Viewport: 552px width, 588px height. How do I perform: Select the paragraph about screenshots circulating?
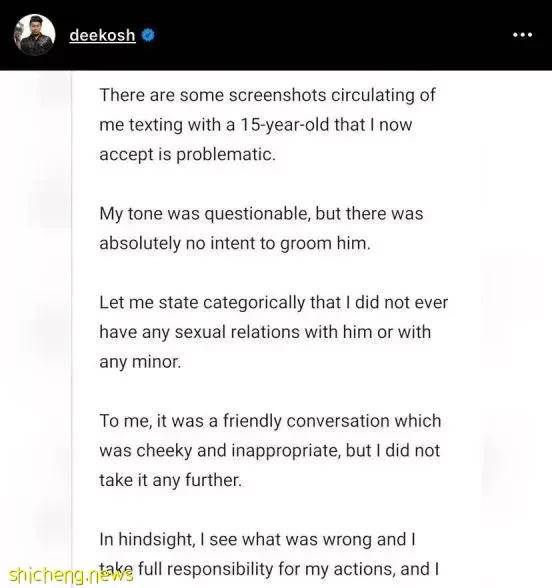click(x=267, y=124)
